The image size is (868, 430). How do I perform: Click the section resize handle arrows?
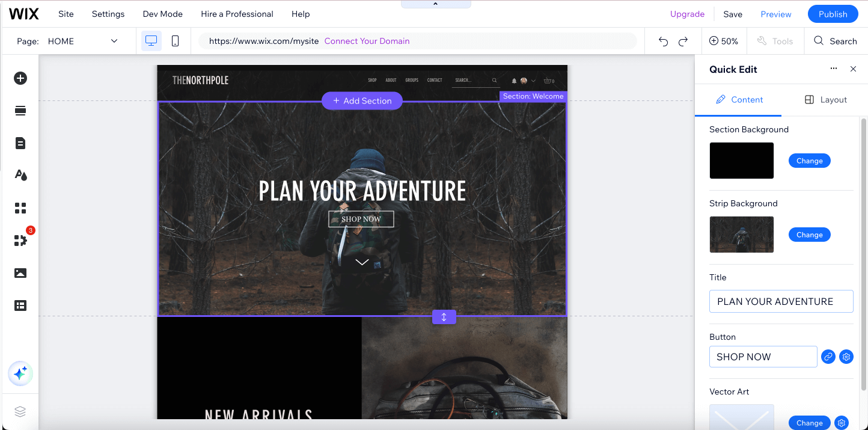[444, 317]
